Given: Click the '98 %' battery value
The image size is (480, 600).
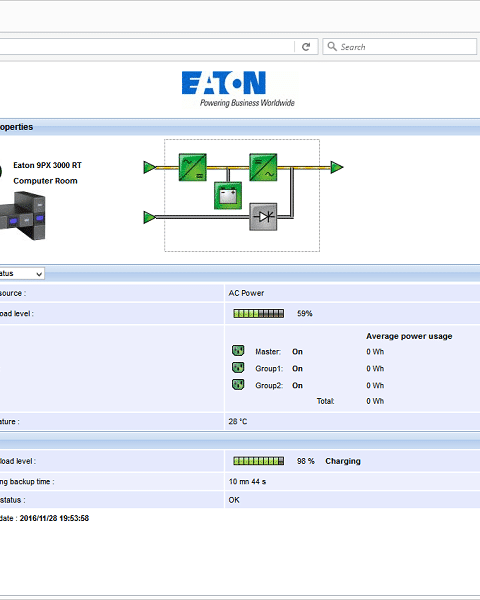Looking at the screenshot, I should 306,461.
